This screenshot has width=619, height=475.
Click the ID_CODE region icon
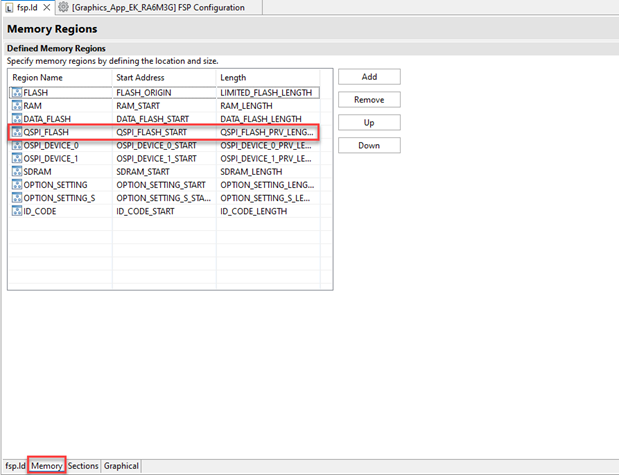click(x=16, y=211)
